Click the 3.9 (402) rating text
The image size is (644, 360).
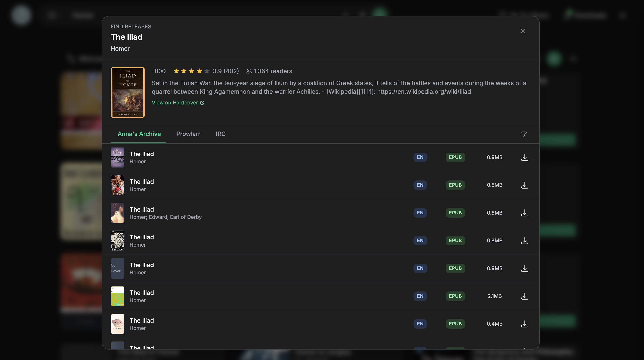[x=226, y=71]
